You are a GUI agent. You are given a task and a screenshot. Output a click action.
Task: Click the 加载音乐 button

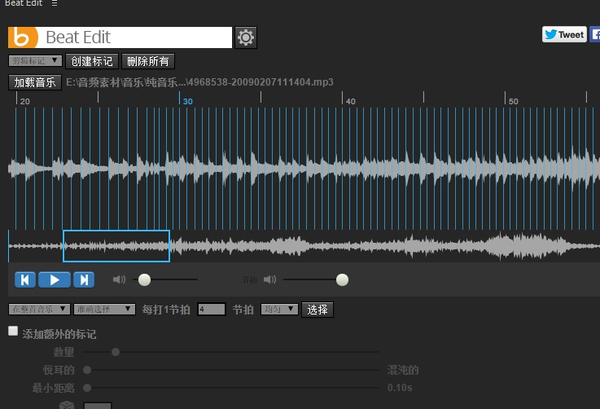pos(35,82)
